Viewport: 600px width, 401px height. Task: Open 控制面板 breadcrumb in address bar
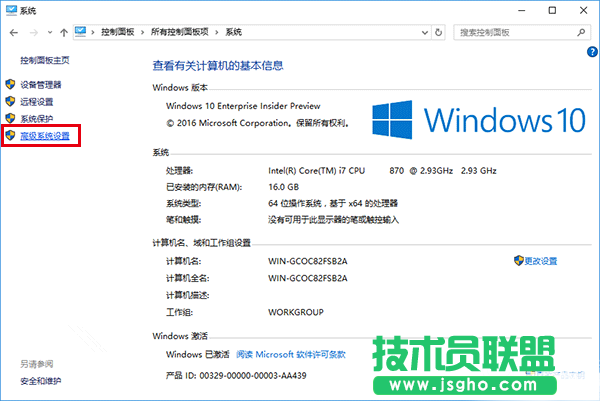click(x=117, y=32)
